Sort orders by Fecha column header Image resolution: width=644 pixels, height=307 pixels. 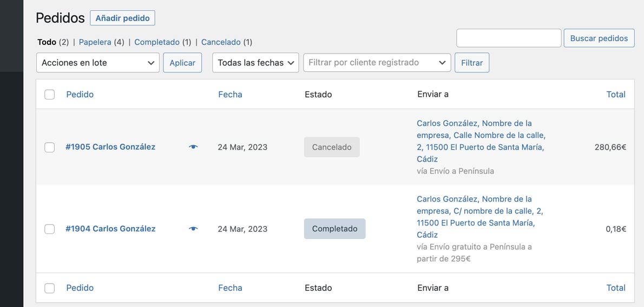pos(230,95)
